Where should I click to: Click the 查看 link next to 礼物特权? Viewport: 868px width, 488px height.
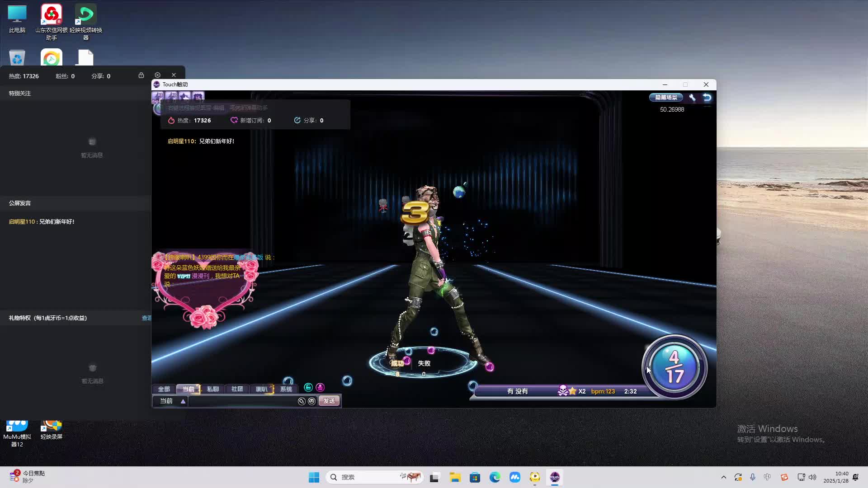pos(146,318)
